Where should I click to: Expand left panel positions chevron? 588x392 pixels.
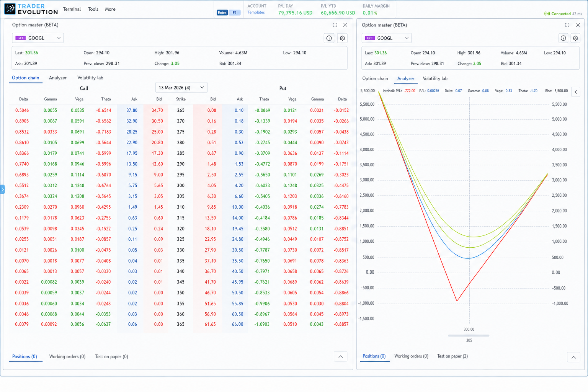click(x=340, y=356)
